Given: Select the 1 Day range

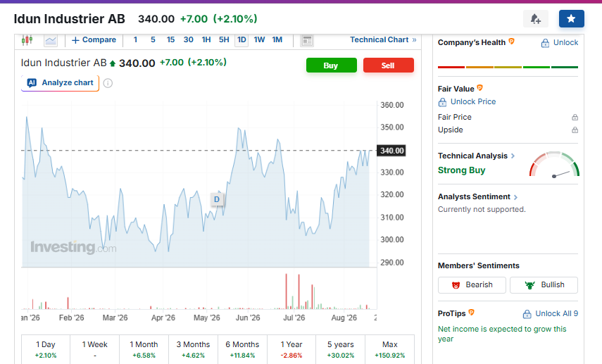Looking at the screenshot, I should point(46,349).
